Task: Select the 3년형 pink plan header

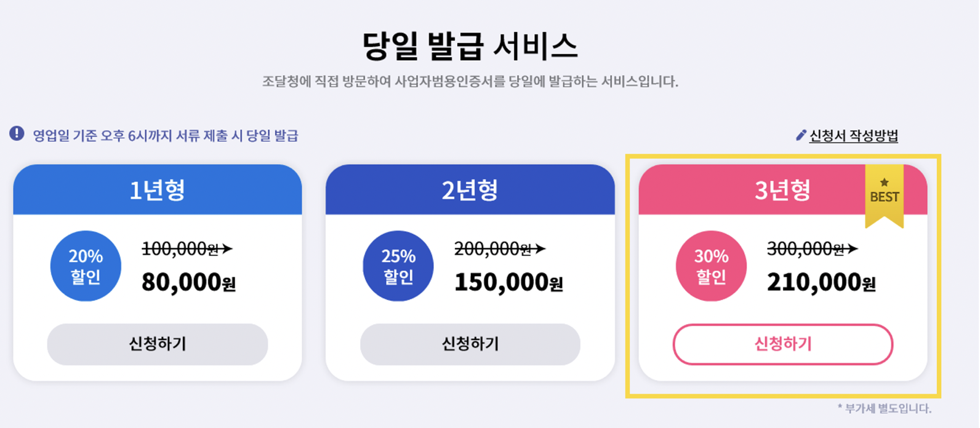Action: point(784,189)
